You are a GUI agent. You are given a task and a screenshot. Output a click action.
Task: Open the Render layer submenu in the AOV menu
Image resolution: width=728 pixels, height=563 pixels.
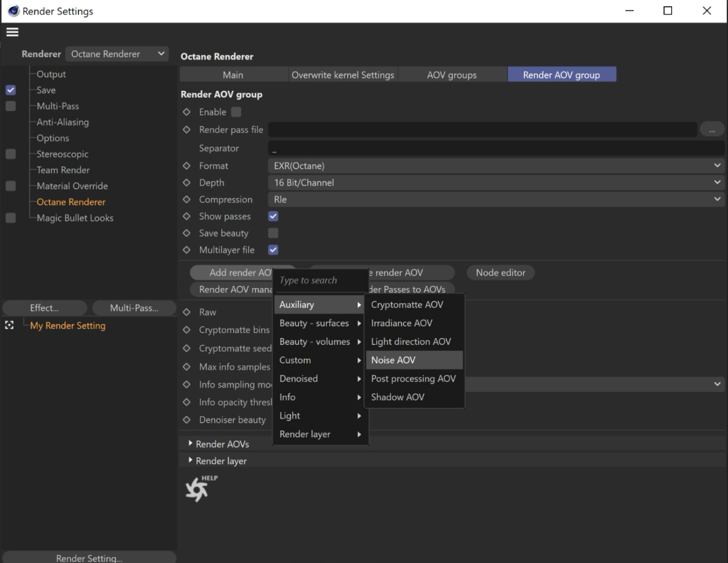320,434
